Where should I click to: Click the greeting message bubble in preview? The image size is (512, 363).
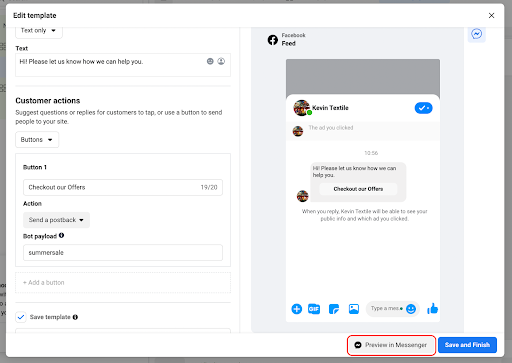click(x=358, y=182)
